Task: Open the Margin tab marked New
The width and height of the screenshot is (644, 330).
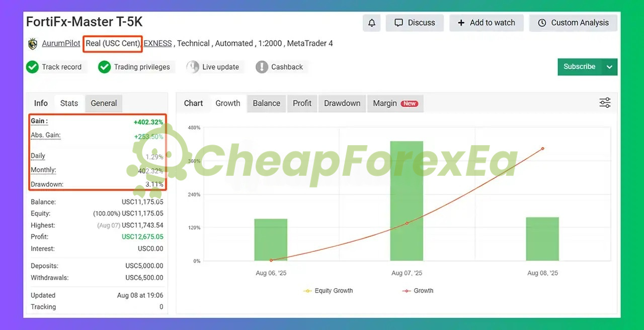Action: click(395, 103)
